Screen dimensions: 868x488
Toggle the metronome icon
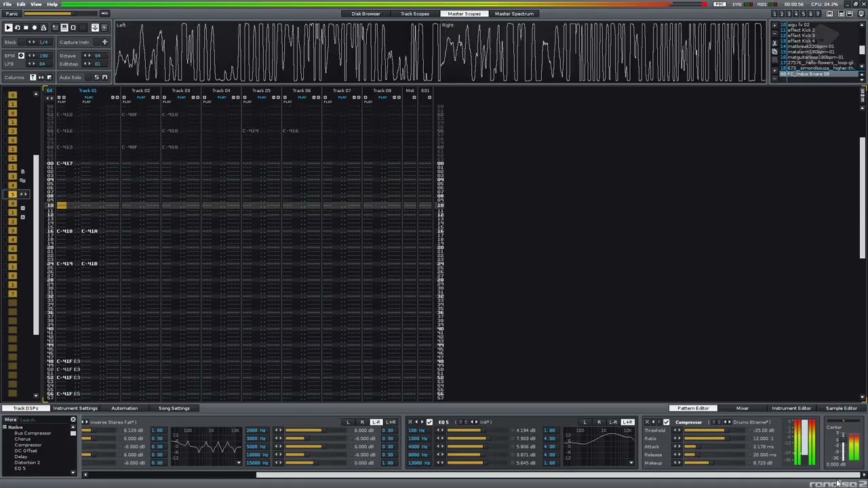(x=43, y=28)
